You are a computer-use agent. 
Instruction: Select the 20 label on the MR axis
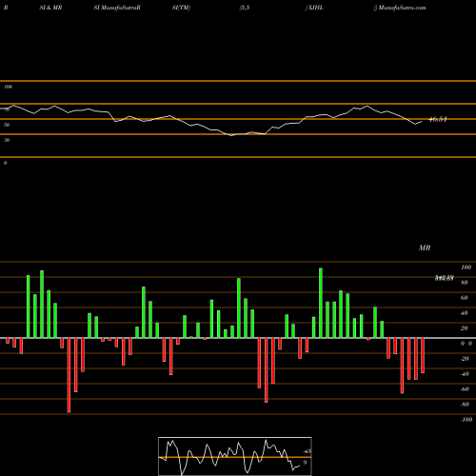464,328
